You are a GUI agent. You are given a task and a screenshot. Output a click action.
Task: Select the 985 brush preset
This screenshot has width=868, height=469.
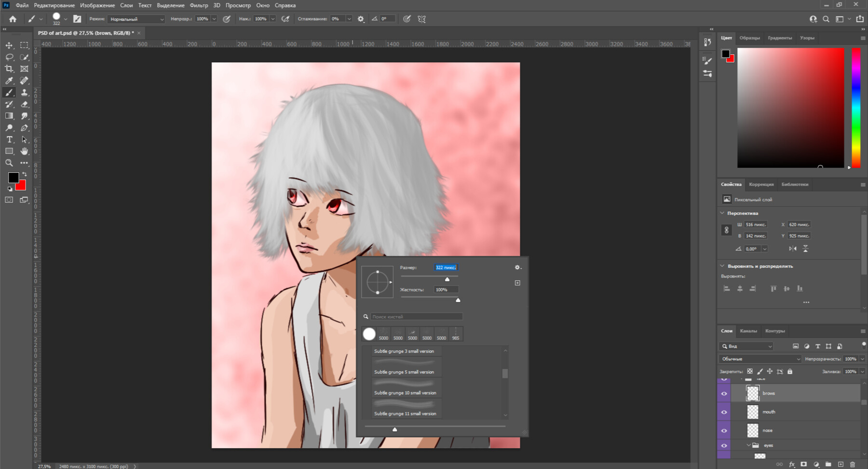(x=456, y=334)
